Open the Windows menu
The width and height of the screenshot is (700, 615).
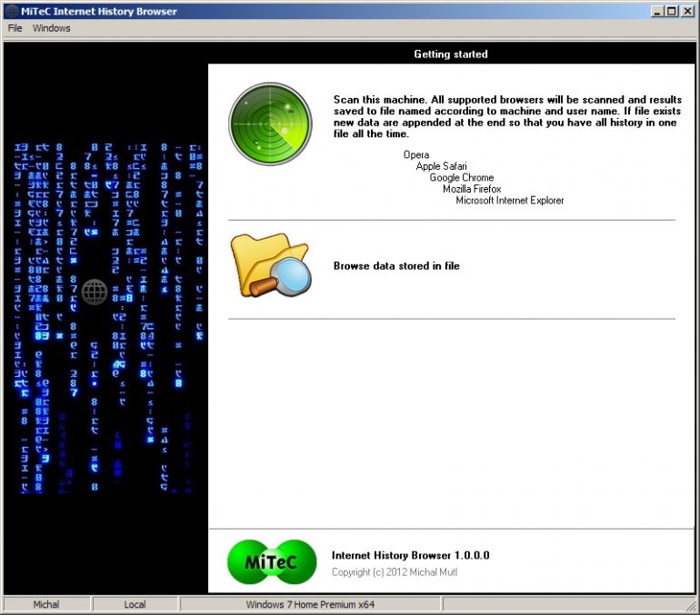[x=51, y=28]
